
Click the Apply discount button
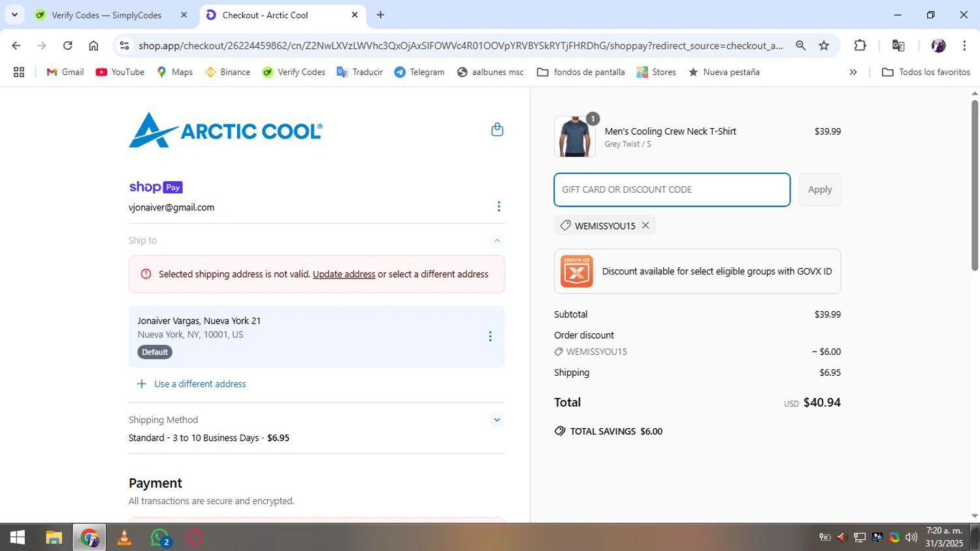[x=820, y=190]
